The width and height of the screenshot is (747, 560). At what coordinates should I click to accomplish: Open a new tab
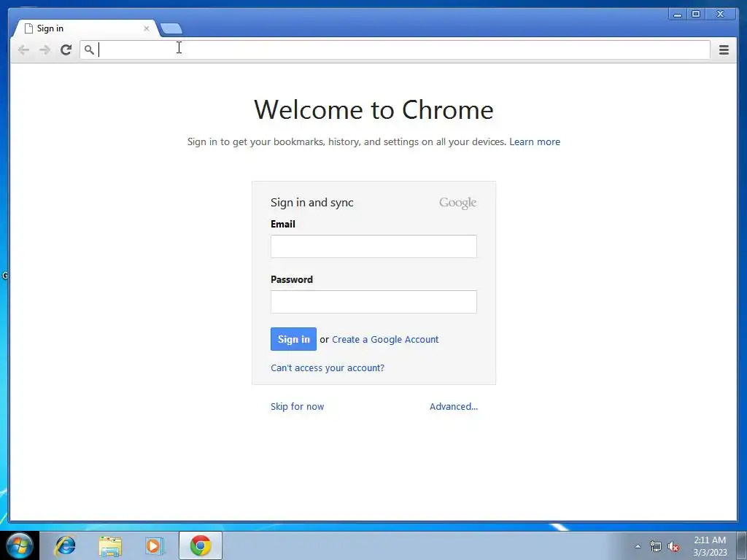tap(171, 28)
